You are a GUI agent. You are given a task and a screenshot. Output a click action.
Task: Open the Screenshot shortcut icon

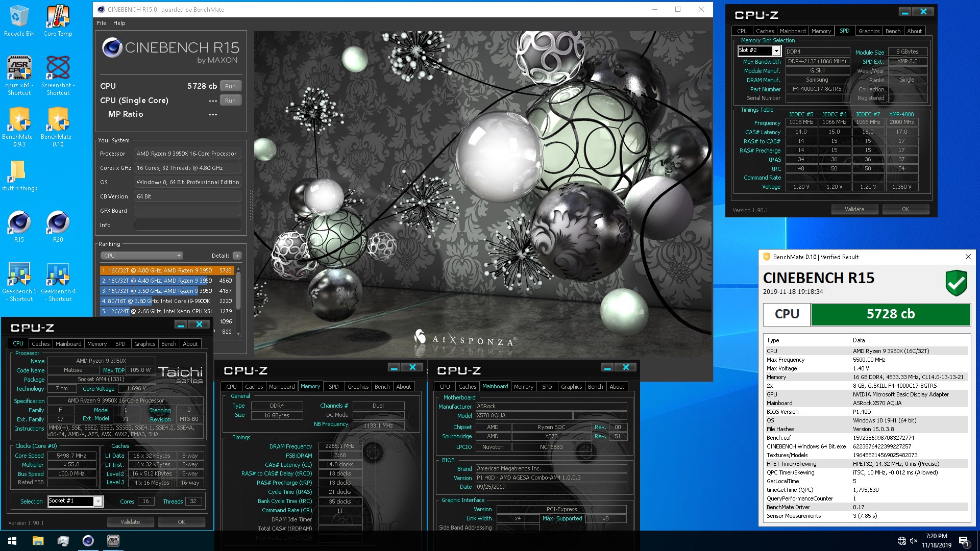[x=58, y=76]
